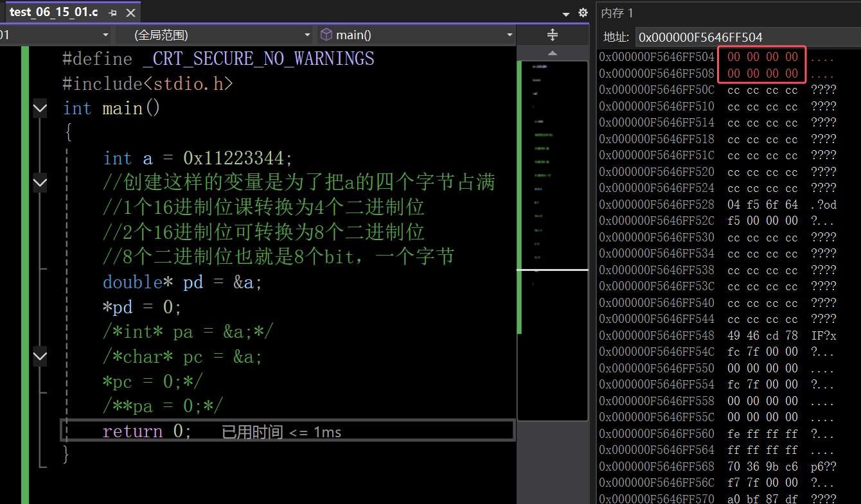861x504 pixels.
Task: Click memory address 0x000000F5646FF564
Action: tap(657, 449)
